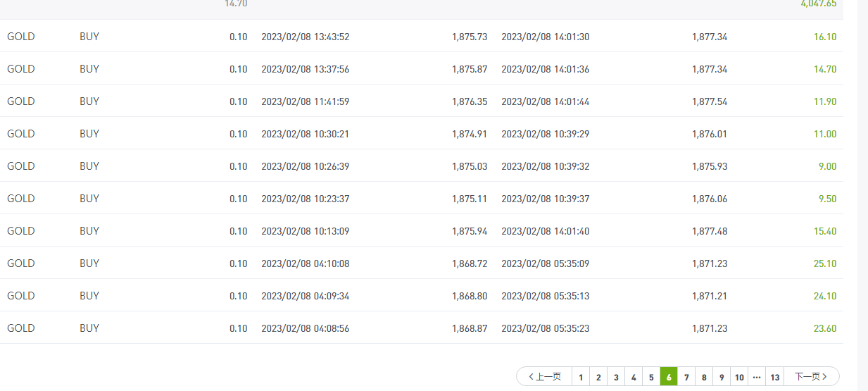Select open time 2023/02/08 04:08:56
This screenshot has width=868, height=391.
[305, 328]
